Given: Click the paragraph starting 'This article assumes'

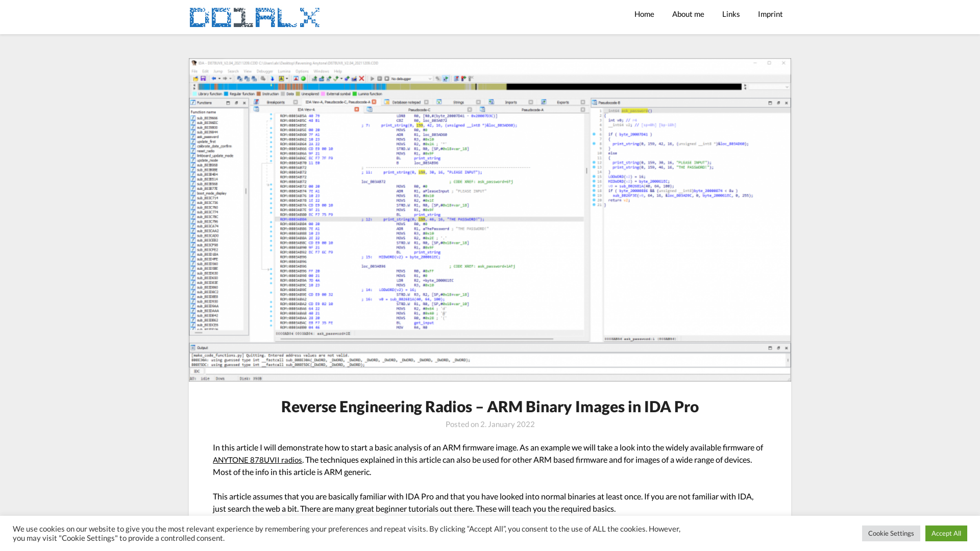Looking at the screenshot, I should pos(483,503).
